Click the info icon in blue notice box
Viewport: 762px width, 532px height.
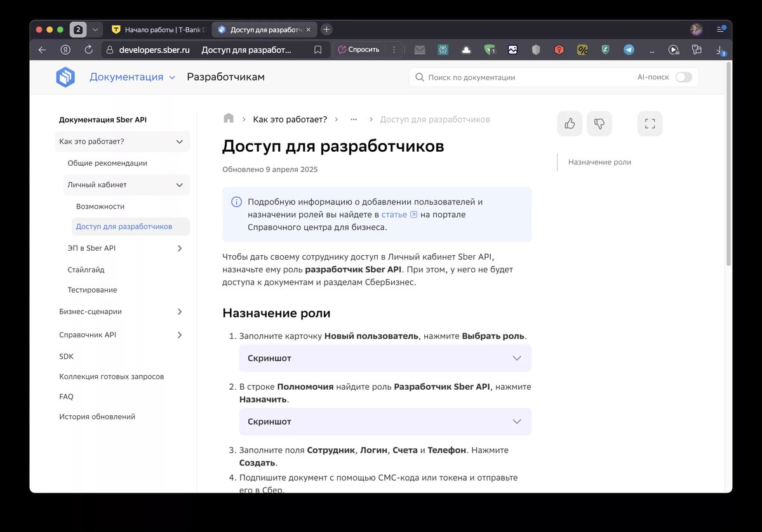(x=236, y=201)
